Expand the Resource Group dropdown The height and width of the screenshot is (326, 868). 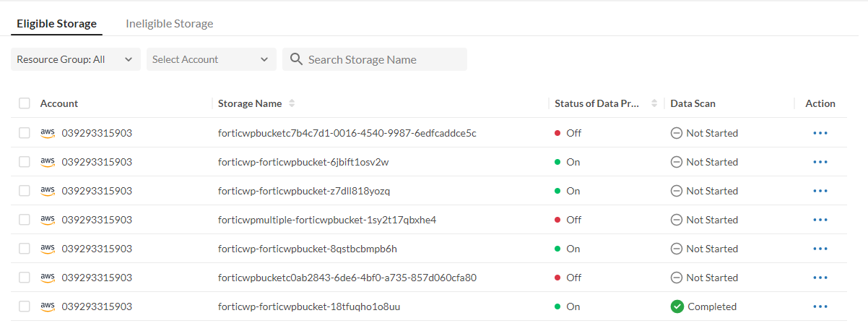pyautogui.click(x=75, y=59)
